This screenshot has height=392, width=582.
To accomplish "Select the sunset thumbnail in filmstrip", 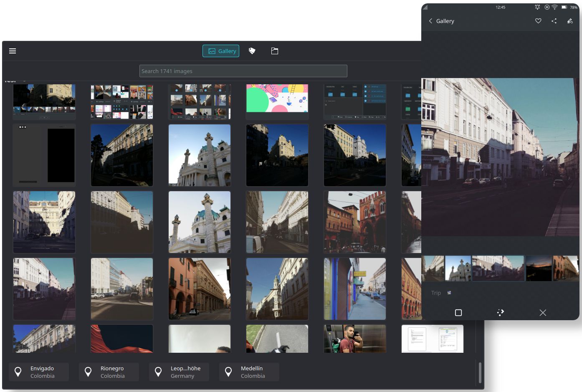I will point(539,268).
